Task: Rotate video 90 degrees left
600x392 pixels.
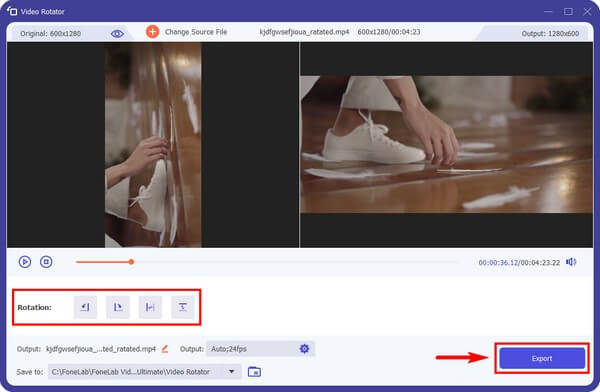Action: coord(85,307)
